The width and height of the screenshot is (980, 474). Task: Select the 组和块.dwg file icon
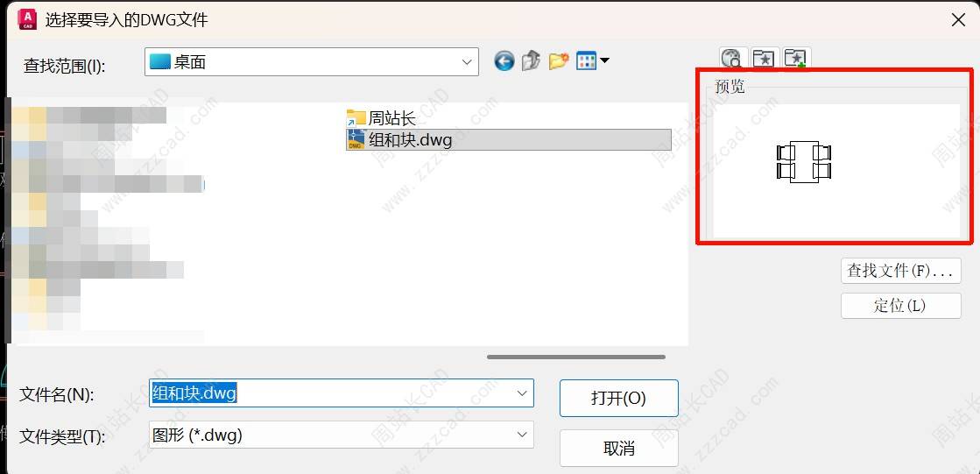point(356,139)
